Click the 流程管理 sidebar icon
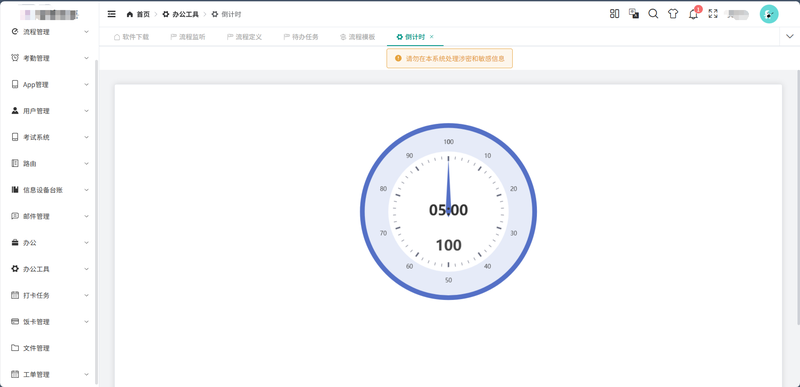The width and height of the screenshot is (800, 387). tap(15, 32)
